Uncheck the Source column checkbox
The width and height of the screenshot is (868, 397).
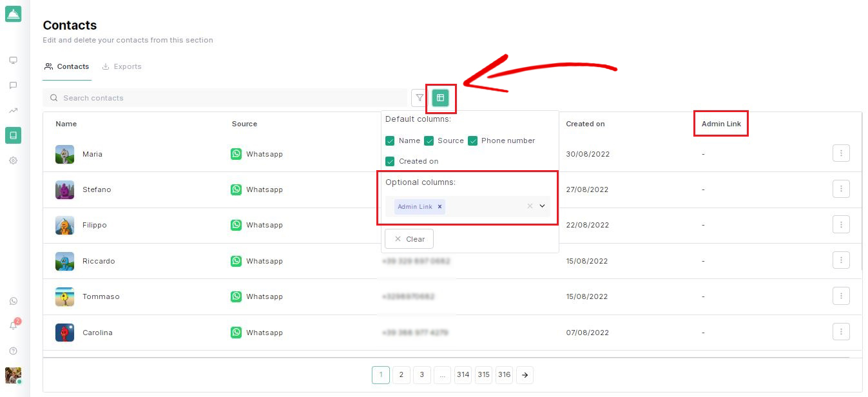(x=429, y=140)
